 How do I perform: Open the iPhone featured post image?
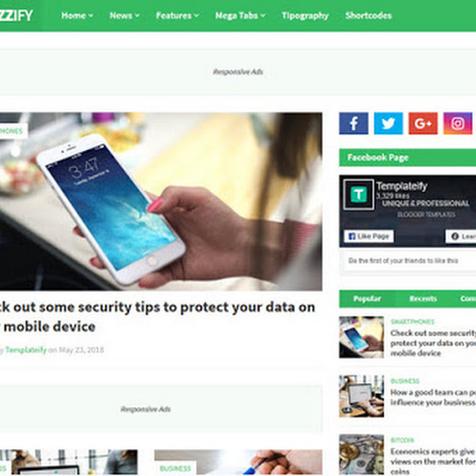161,201
